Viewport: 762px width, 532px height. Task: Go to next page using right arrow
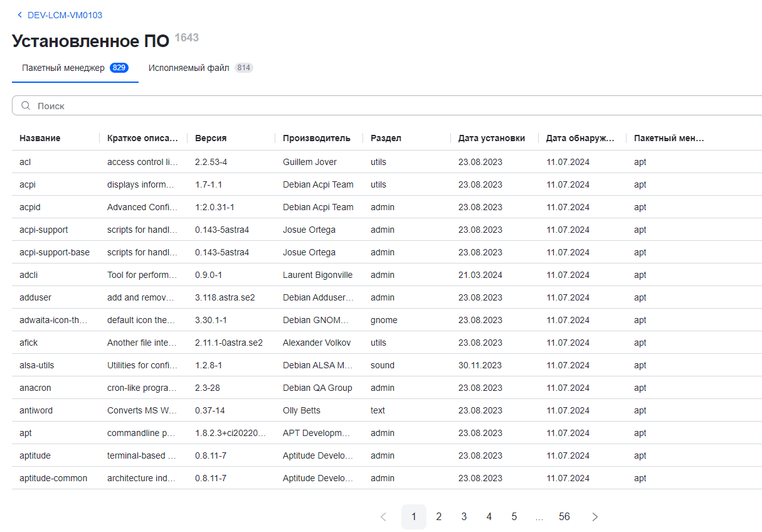coord(595,517)
